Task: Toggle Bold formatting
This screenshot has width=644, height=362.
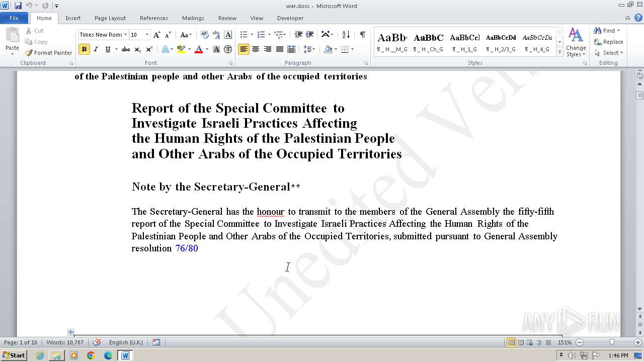Action: [84, 49]
